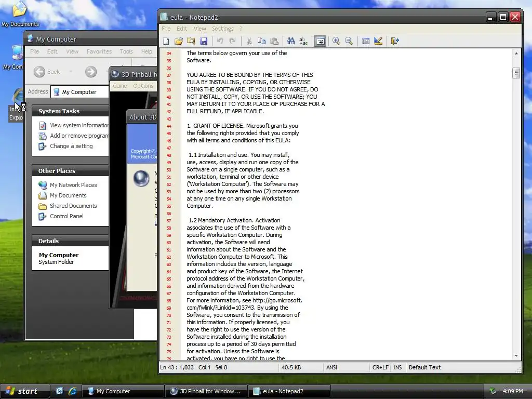This screenshot has height=399, width=532.
Task: Open View system information task
Action: click(74, 125)
